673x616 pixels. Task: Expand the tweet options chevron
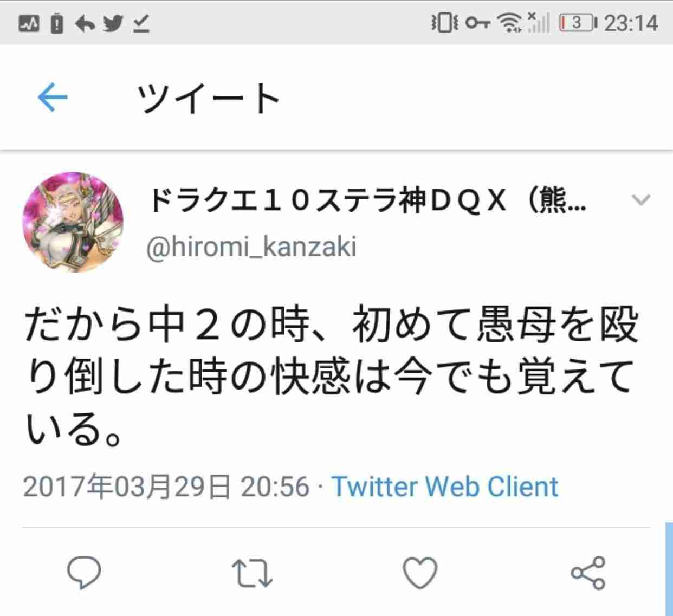coord(641,200)
